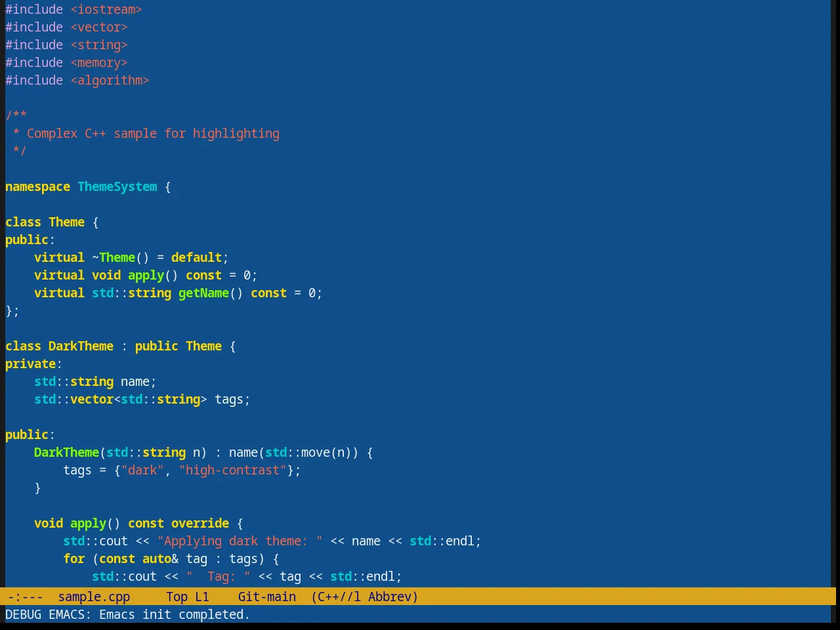The width and height of the screenshot is (840, 630).
Task: Click the 'for' keyword in loop line
Action: [x=73, y=558]
